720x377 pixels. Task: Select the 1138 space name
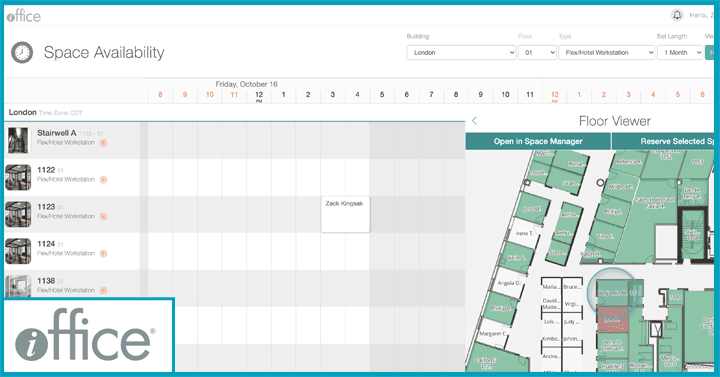pyautogui.click(x=46, y=281)
